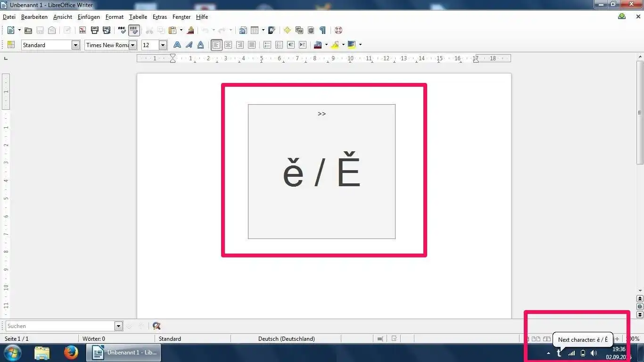Expand the Paste options dropdown arrow
This screenshot has height=362, width=644.
click(181, 30)
